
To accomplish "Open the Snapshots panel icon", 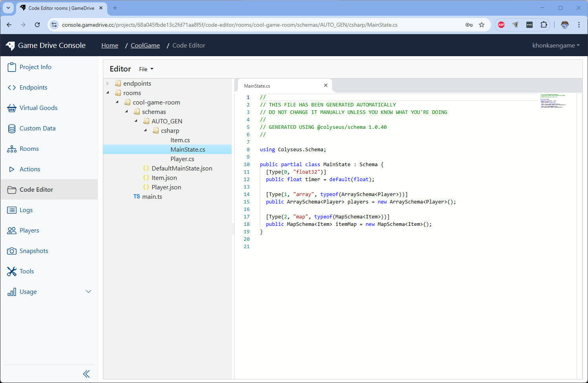I will click(12, 251).
